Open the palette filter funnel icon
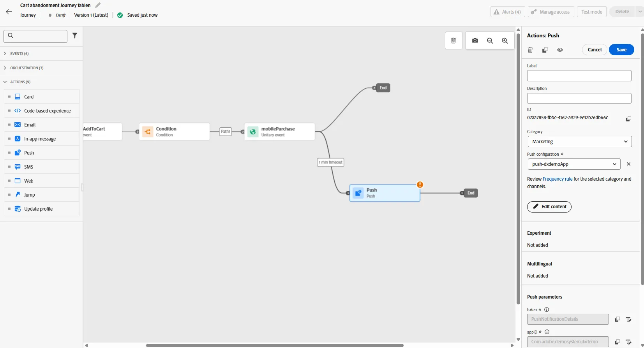Image resolution: width=644 pixels, height=348 pixels. (x=75, y=36)
